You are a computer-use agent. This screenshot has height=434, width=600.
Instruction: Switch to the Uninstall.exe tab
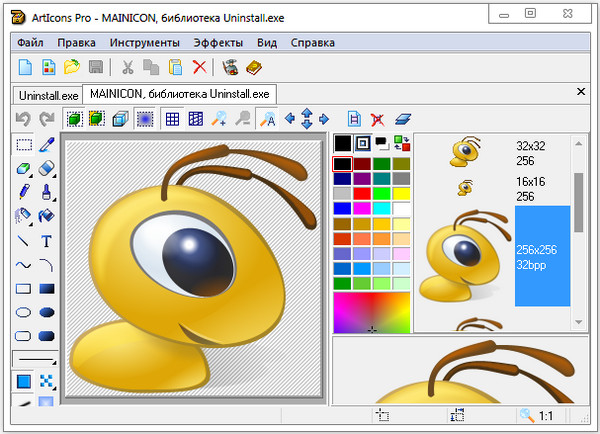pos(46,95)
